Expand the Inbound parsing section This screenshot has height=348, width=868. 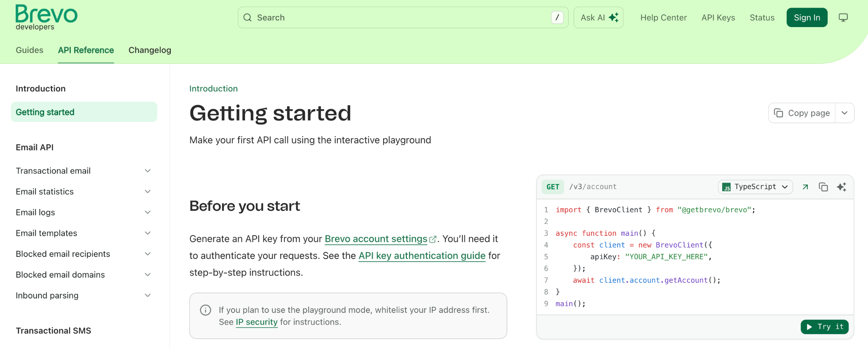148,295
